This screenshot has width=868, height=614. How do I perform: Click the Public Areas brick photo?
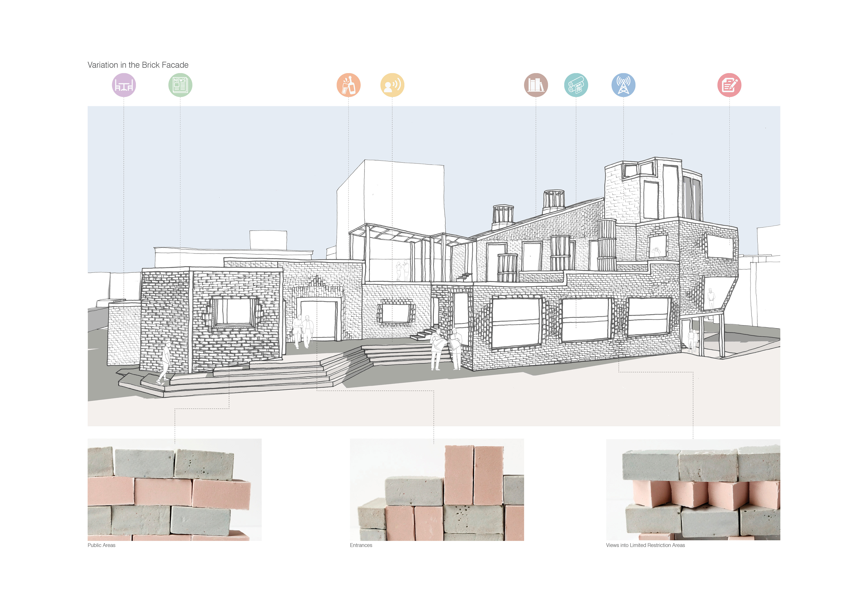(x=175, y=490)
